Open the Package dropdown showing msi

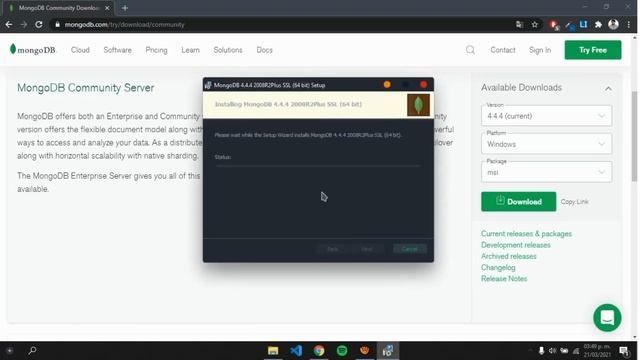click(546, 172)
